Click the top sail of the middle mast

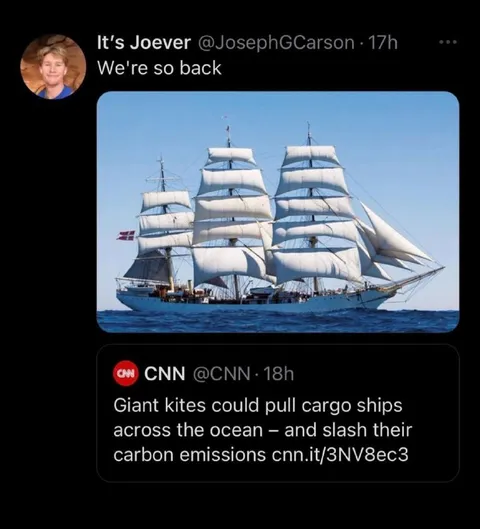coord(231,156)
